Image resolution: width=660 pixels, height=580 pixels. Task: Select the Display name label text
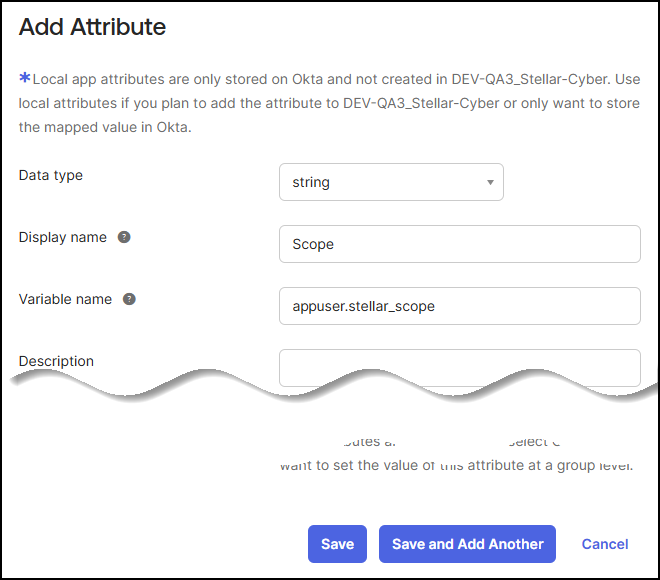click(64, 237)
